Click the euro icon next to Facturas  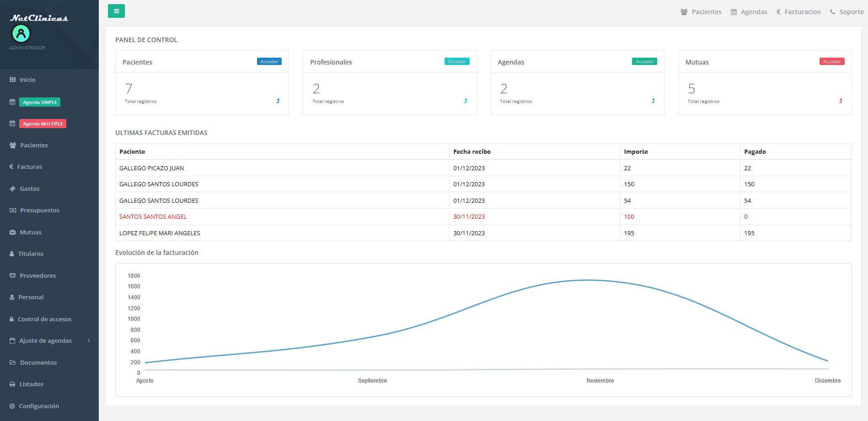(11, 167)
